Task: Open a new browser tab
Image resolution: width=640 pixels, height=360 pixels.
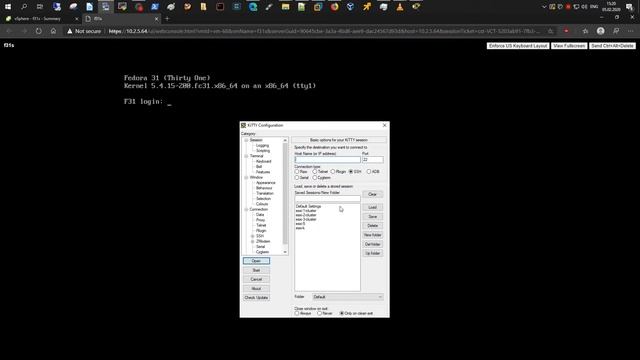Action: pos(167,19)
